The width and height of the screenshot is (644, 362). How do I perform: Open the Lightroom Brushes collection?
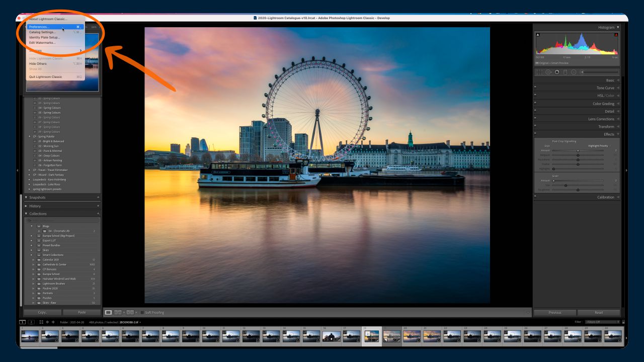53,284
